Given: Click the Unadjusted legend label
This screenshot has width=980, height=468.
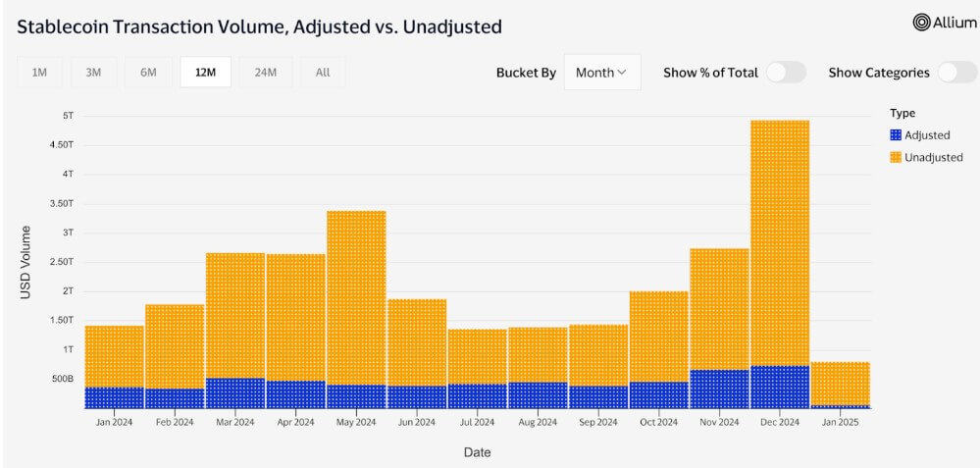Looking at the screenshot, I should pyautogui.click(x=934, y=157).
